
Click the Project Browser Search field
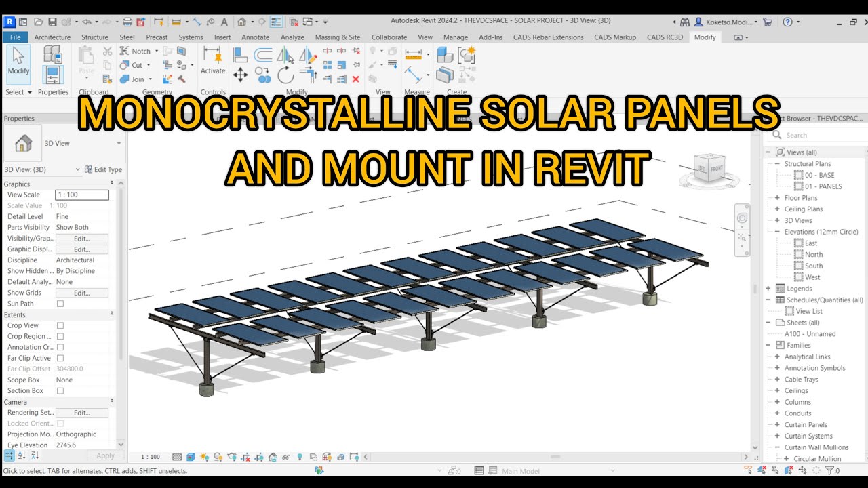coord(818,135)
